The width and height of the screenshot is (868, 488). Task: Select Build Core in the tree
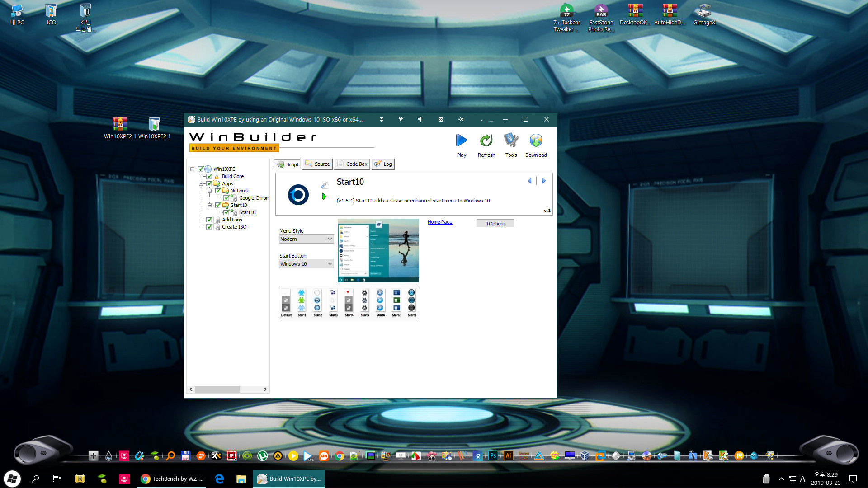(233, 176)
